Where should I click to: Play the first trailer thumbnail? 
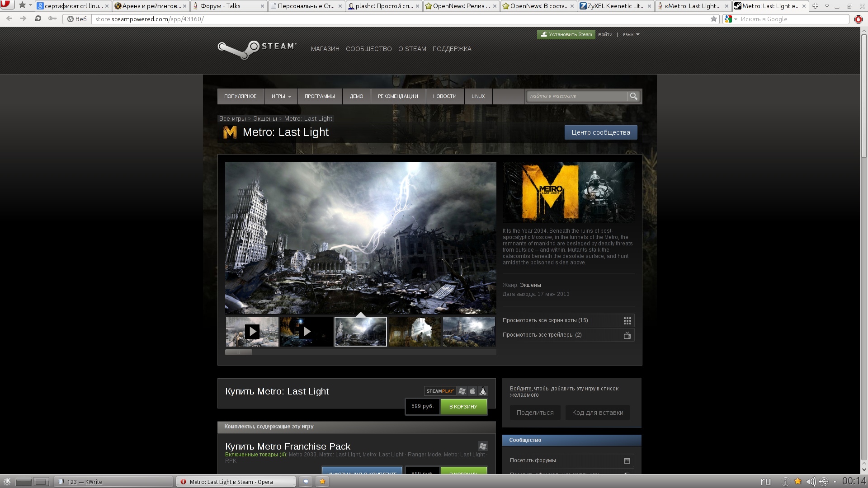tap(252, 332)
